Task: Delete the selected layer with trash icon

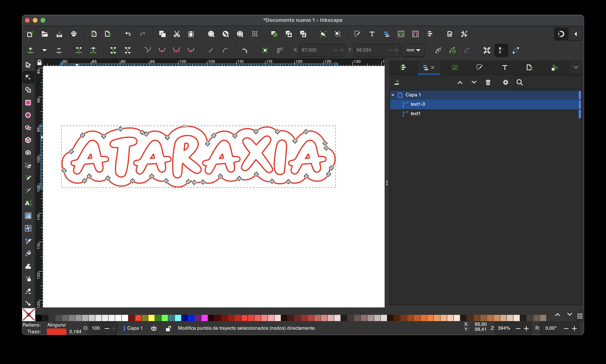Action: pos(488,82)
